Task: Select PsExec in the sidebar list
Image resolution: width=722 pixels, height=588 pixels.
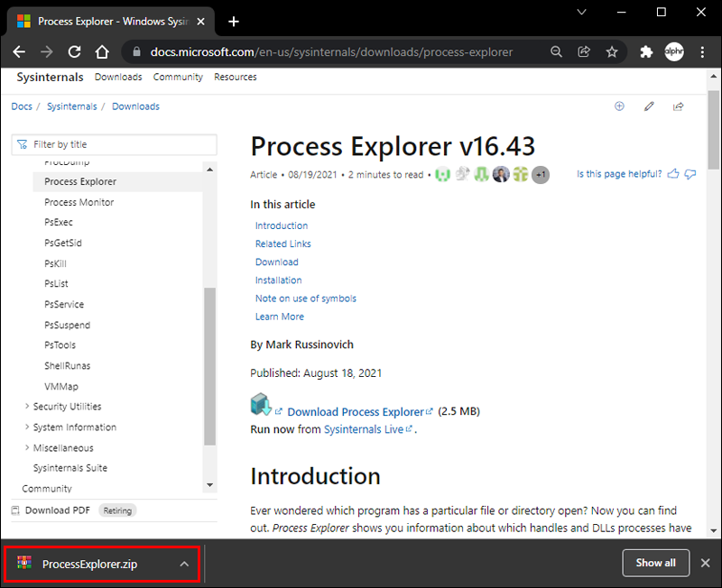Action: (x=59, y=223)
